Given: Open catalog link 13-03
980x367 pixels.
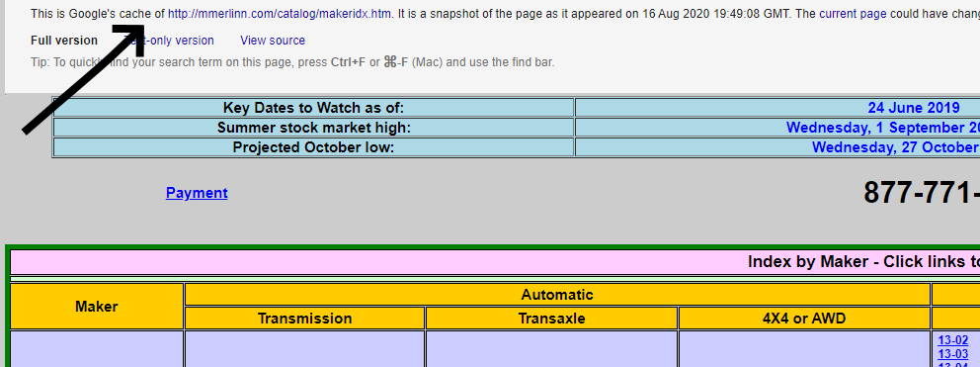Looking at the screenshot, I should (x=953, y=354).
